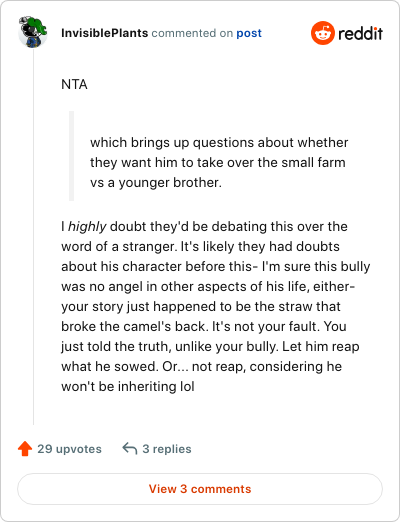Image resolution: width=400 pixels, height=522 pixels.
Task: Click the "NTA" verdict text
Action: click(74, 84)
